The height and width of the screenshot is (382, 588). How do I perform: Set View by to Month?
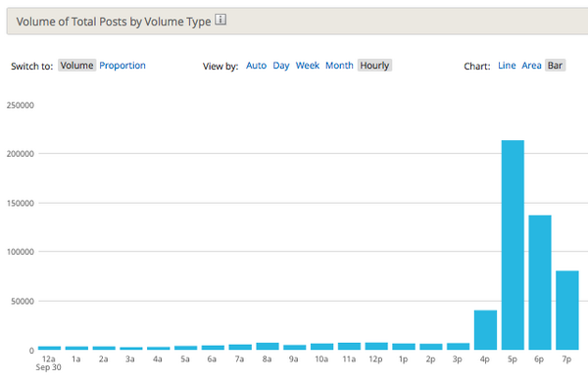click(x=339, y=66)
